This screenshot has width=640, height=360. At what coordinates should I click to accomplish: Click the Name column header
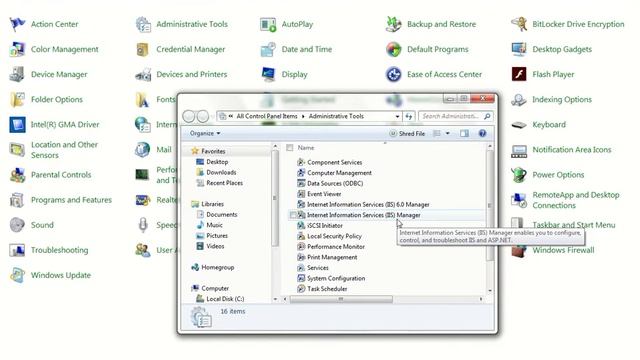(x=306, y=148)
